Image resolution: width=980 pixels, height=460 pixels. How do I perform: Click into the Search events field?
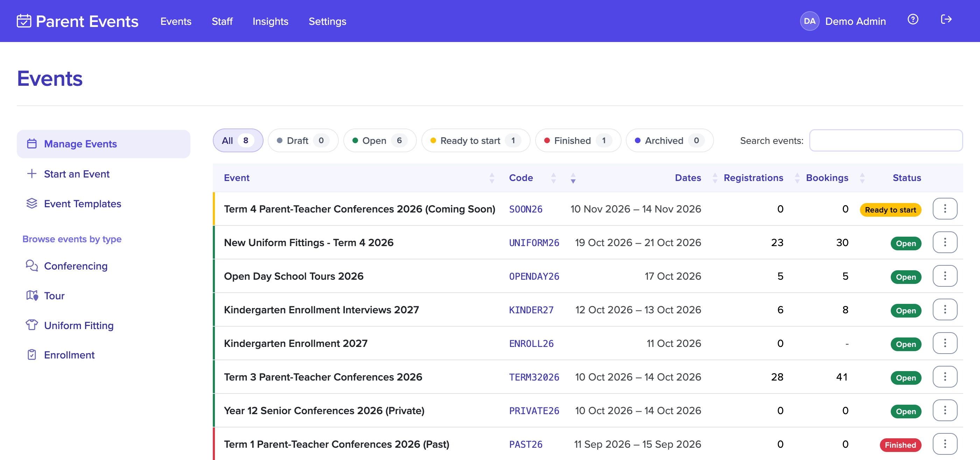(885, 140)
